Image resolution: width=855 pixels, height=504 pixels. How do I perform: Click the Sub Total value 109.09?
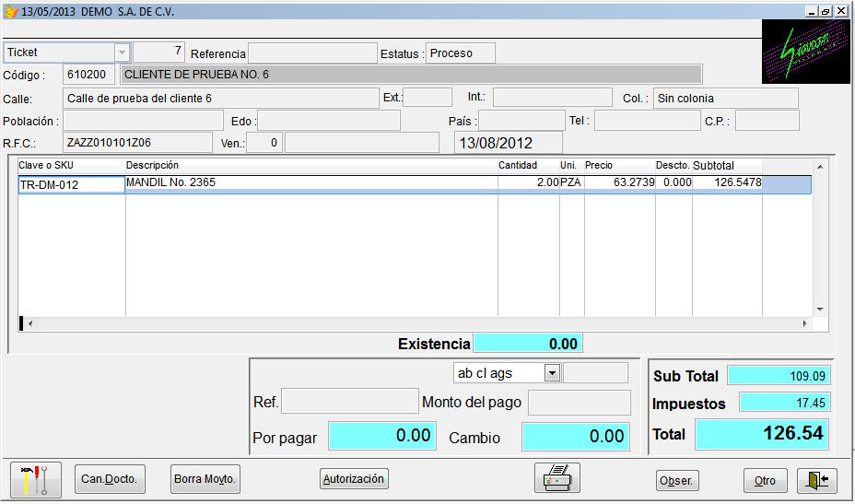779,376
